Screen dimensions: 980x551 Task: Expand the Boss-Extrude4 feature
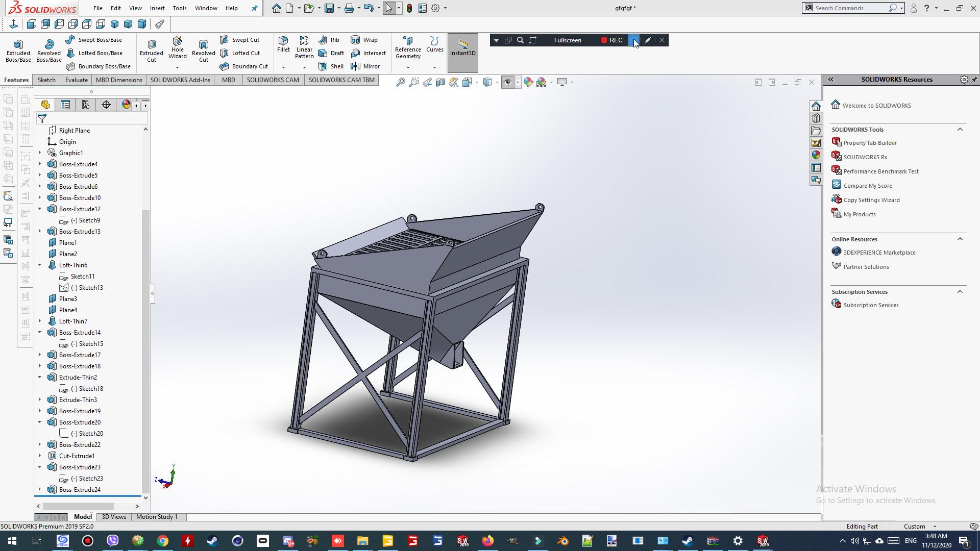click(x=40, y=164)
